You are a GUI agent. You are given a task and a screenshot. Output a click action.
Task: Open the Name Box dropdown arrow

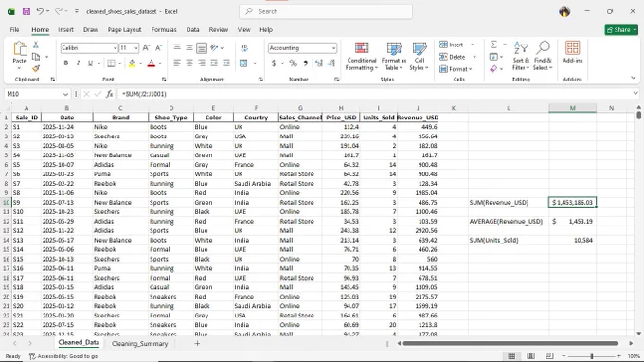65,94
